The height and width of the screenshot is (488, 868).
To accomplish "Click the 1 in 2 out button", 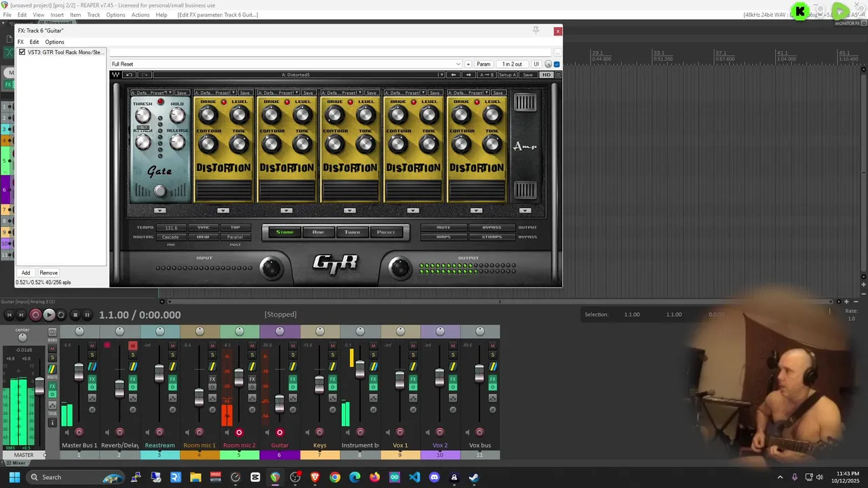I will click(x=512, y=64).
